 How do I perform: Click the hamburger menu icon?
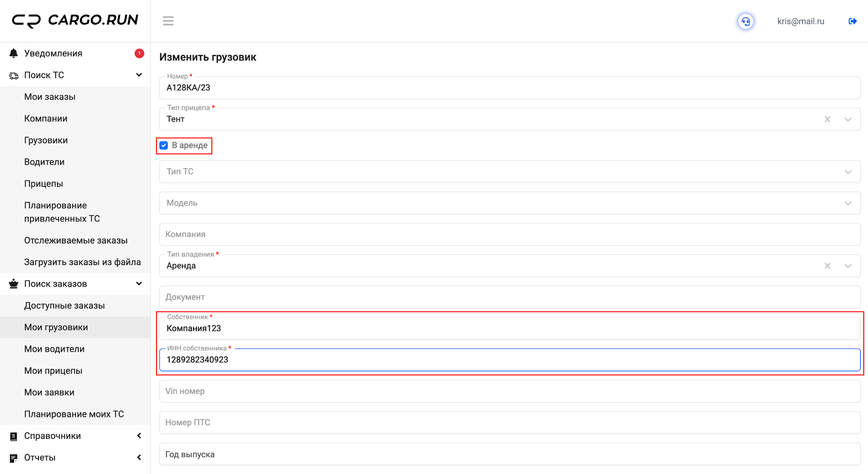(168, 21)
